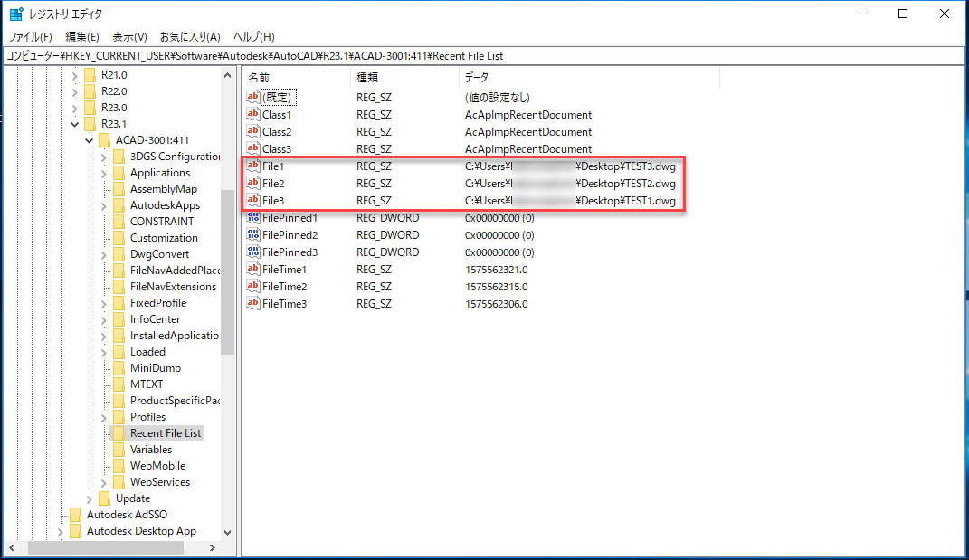
Task: Click the TEST3.dwg path data cell
Action: (570, 166)
